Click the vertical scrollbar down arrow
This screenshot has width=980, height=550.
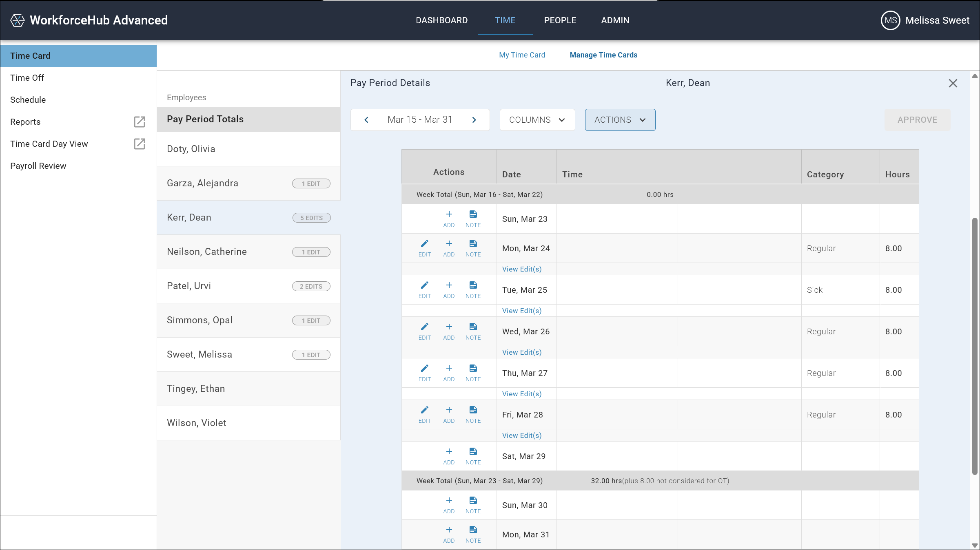(x=975, y=545)
